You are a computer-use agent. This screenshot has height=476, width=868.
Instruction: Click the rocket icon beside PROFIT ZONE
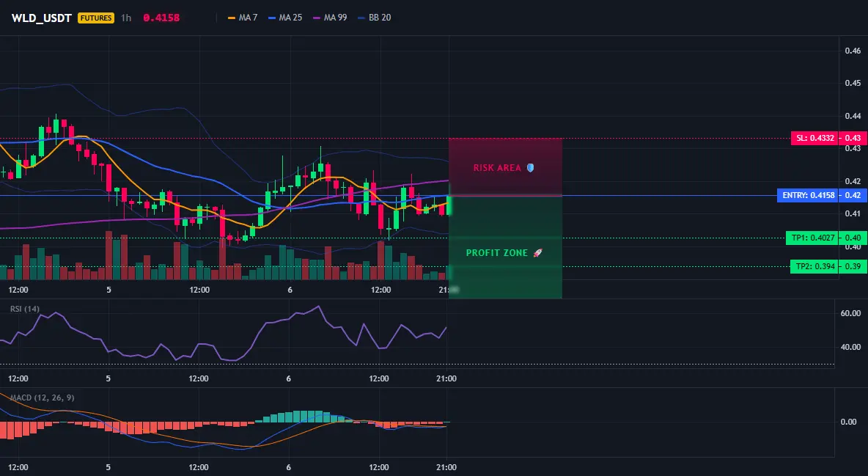pos(537,253)
